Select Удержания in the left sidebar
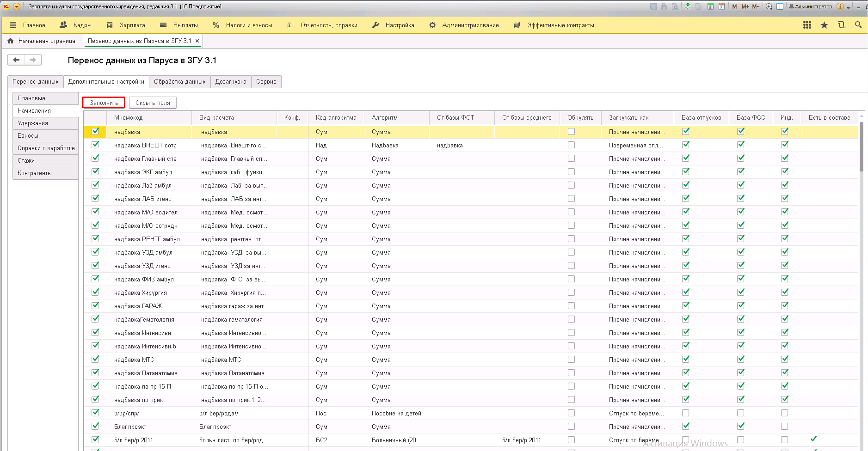The image size is (868, 451). (x=33, y=123)
